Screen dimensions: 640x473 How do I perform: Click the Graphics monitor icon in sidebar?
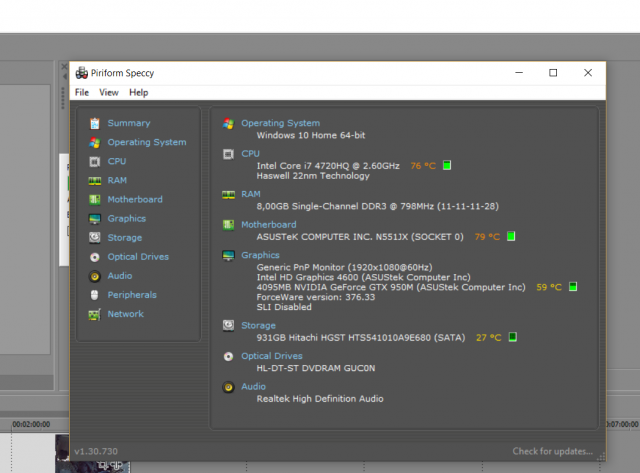point(95,219)
